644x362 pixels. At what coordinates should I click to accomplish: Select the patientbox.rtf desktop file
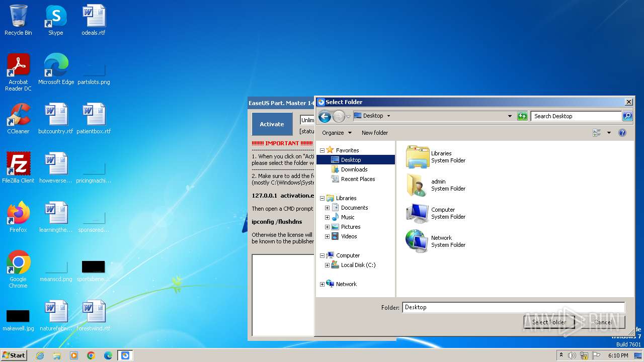coord(94,119)
